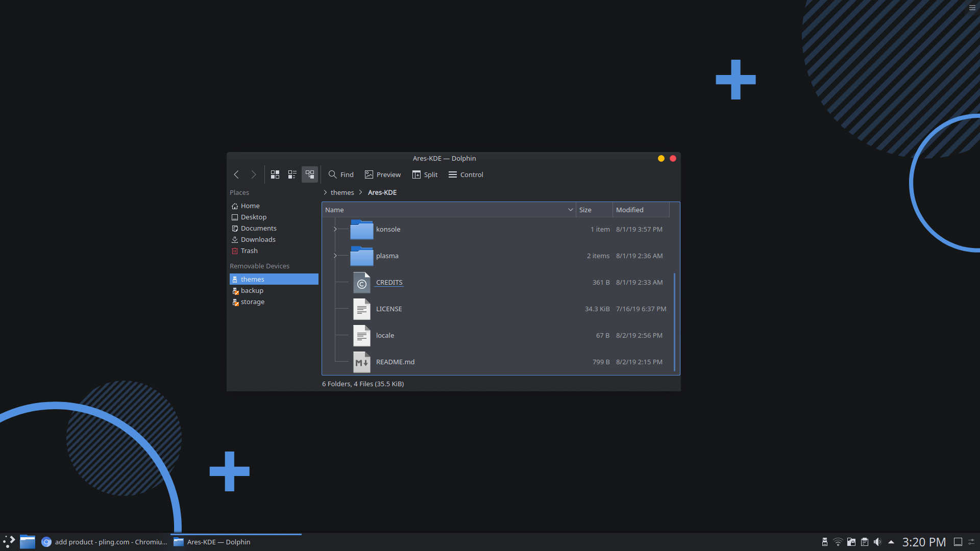Select backup removable device
This screenshot has height=551, width=980.
274,290
